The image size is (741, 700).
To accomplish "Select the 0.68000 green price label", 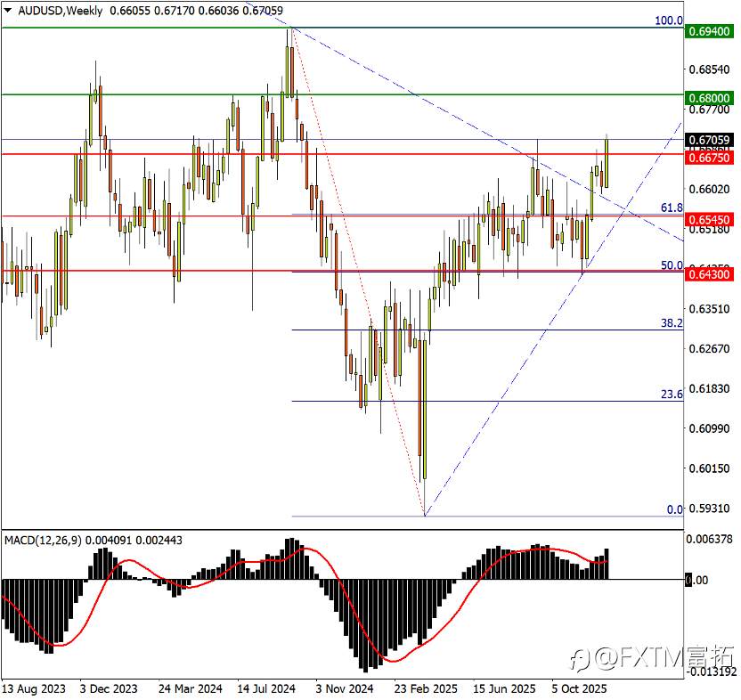I will (x=709, y=98).
